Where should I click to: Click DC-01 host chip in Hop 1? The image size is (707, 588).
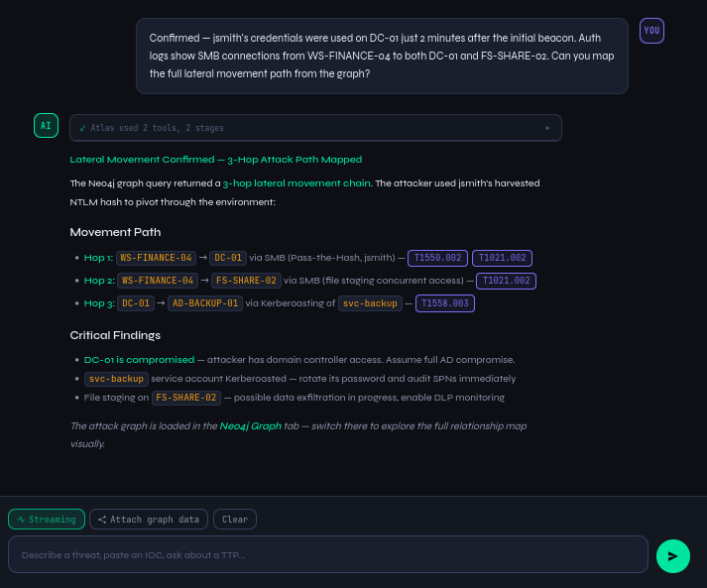pos(228,258)
